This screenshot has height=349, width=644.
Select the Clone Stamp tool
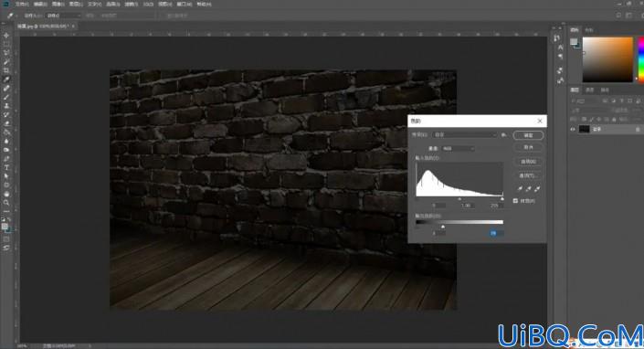(6, 106)
